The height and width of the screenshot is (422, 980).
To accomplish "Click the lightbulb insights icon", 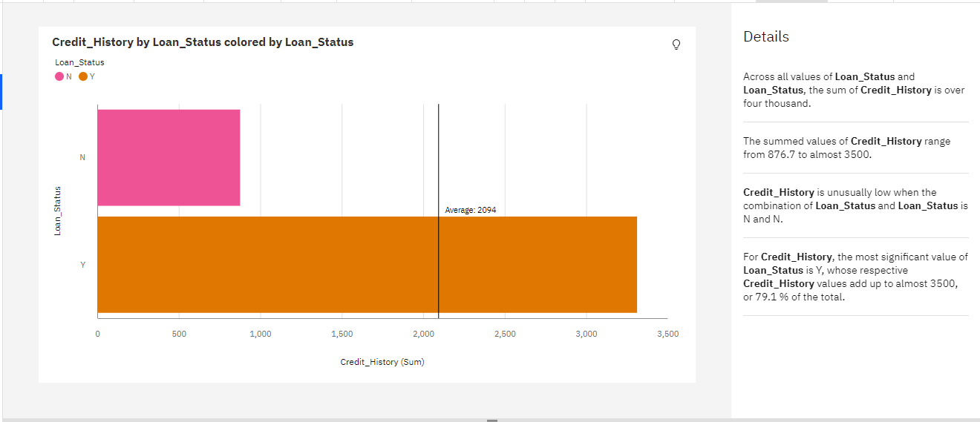I will click(676, 44).
